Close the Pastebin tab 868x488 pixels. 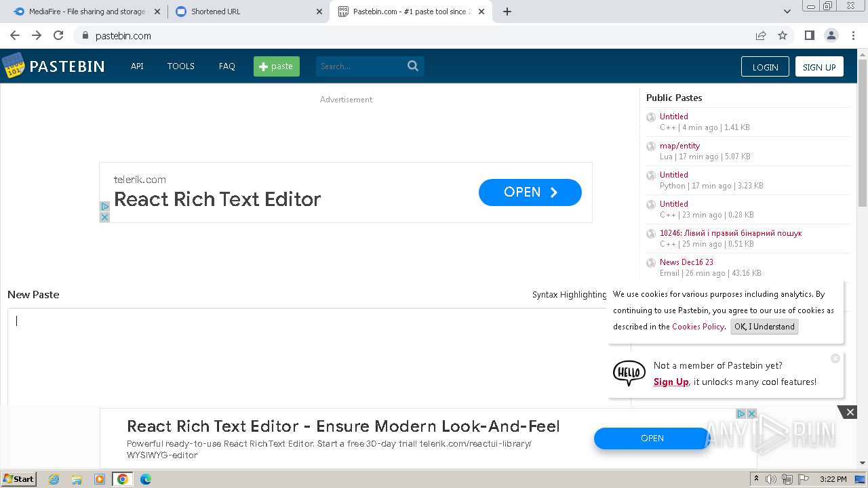(x=481, y=12)
